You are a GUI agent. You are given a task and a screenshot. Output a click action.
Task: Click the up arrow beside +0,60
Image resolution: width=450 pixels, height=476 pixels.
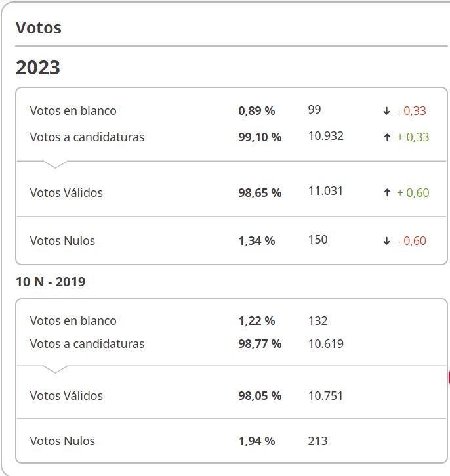tap(387, 193)
